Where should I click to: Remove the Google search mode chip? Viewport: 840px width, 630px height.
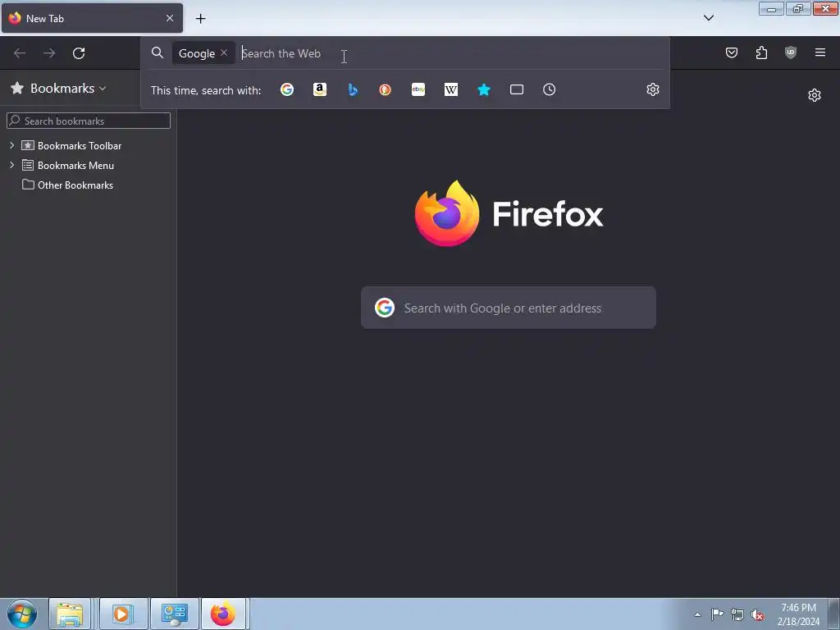click(x=224, y=52)
